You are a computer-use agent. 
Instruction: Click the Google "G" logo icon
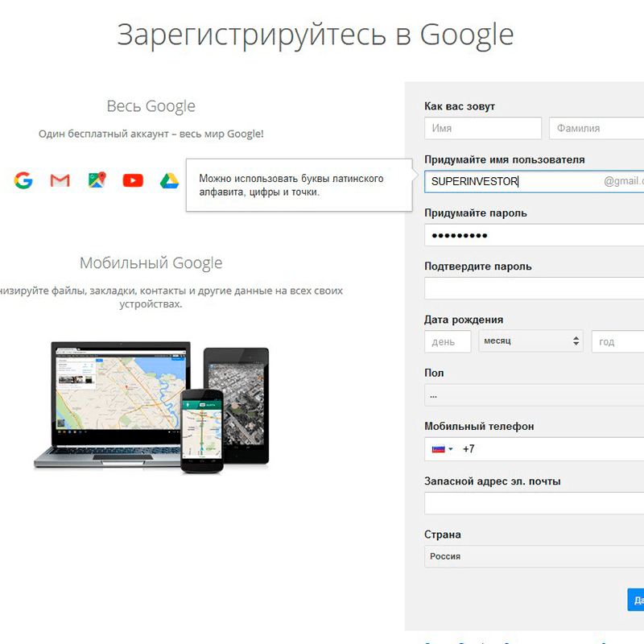tap(23, 180)
